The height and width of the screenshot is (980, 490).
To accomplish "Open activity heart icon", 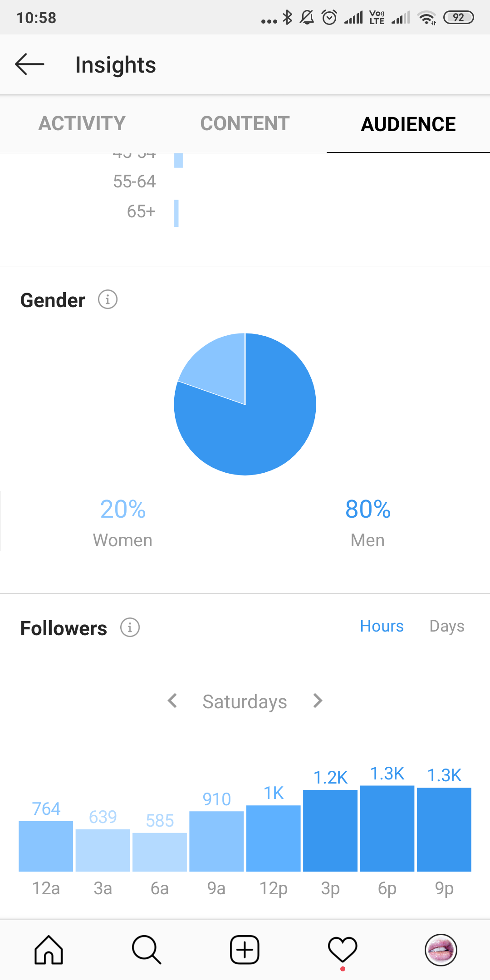I will 343,950.
